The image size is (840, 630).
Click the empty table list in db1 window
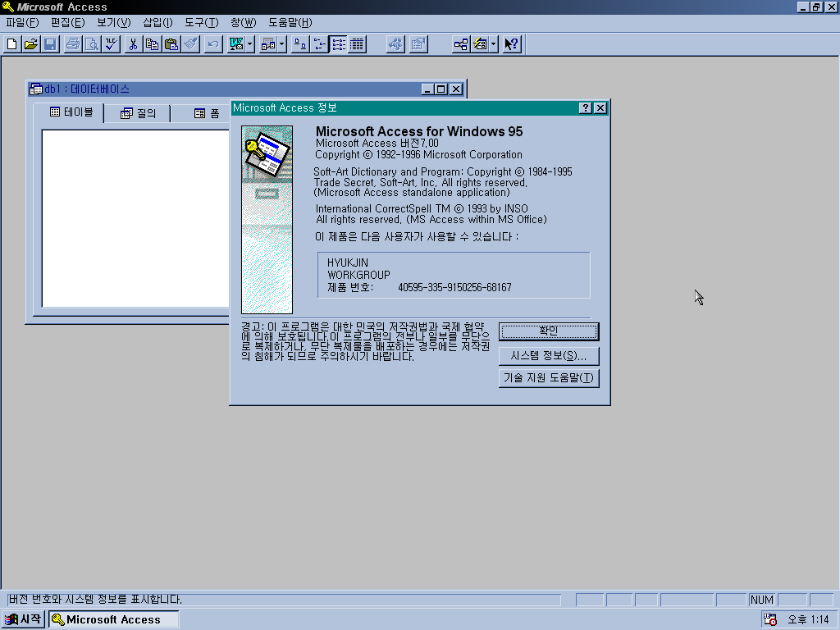point(135,218)
